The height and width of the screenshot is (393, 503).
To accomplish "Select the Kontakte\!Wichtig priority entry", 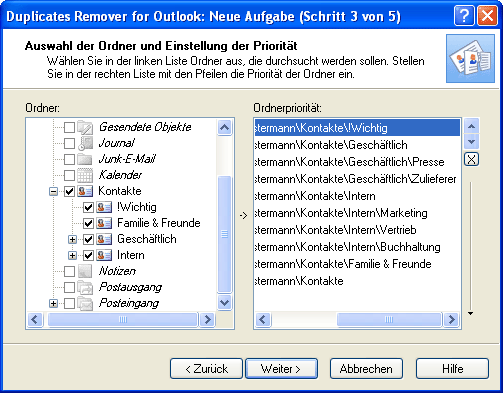I will click(357, 128).
